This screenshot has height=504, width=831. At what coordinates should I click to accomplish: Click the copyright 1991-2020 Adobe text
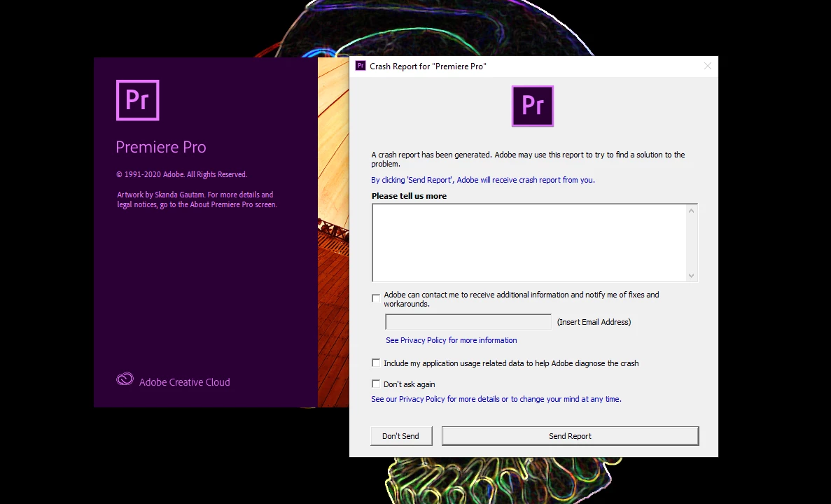point(182,174)
